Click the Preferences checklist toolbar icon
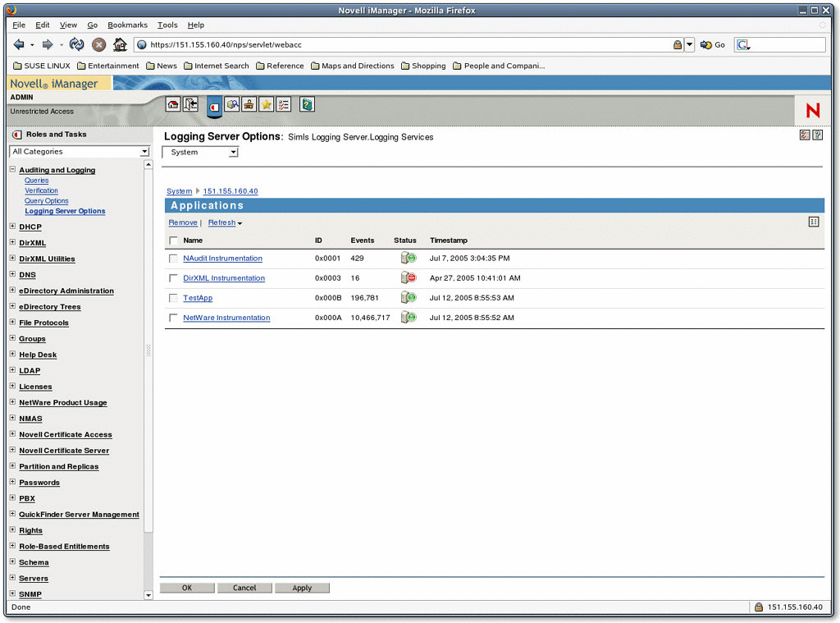Screen dimensions: 840x623 pos(283,104)
